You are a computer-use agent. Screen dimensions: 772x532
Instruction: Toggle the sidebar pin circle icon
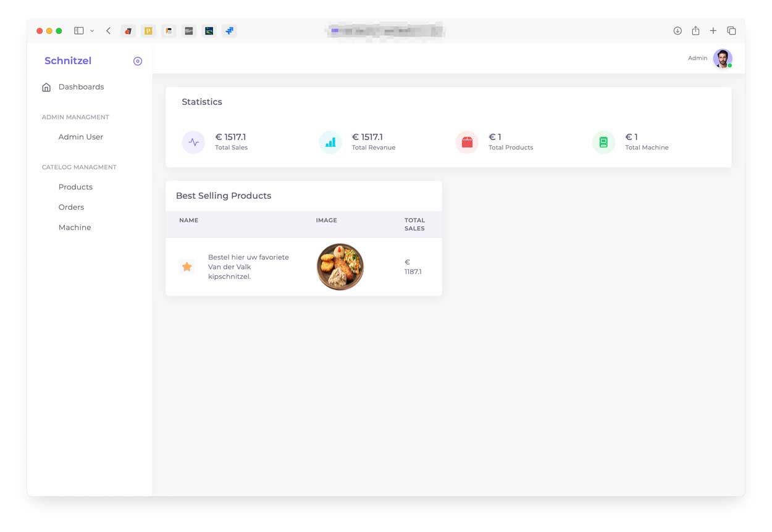138,61
